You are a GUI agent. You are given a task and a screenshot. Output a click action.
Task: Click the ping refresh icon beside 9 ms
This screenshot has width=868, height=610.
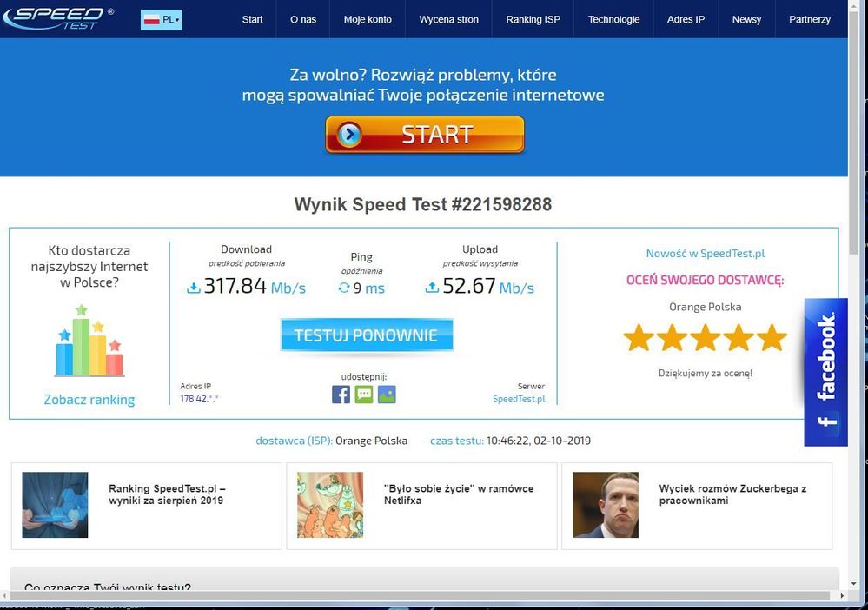(346, 288)
